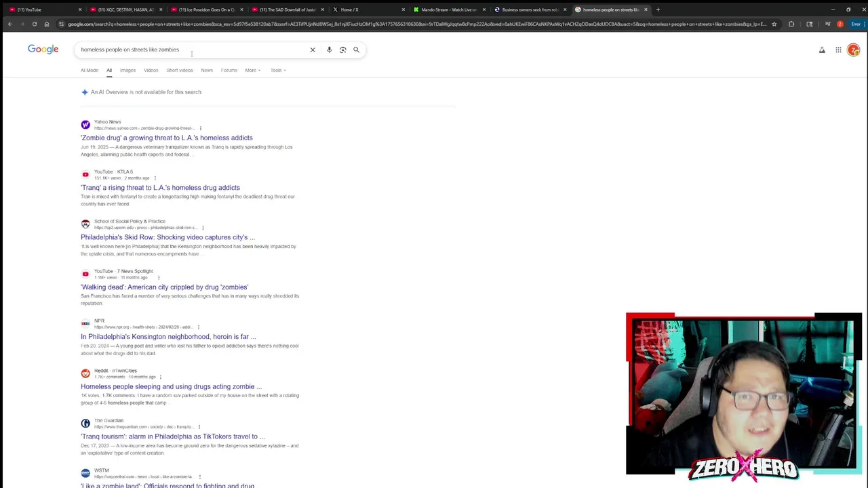Click Yahoo News favicon in first result
Viewport: 868px width, 488px height.
click(x=85, y=125)
